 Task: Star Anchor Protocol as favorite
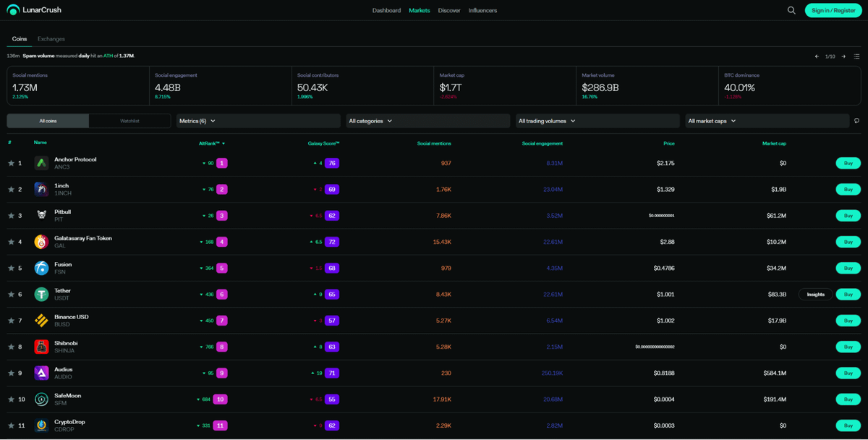[11, 164]
